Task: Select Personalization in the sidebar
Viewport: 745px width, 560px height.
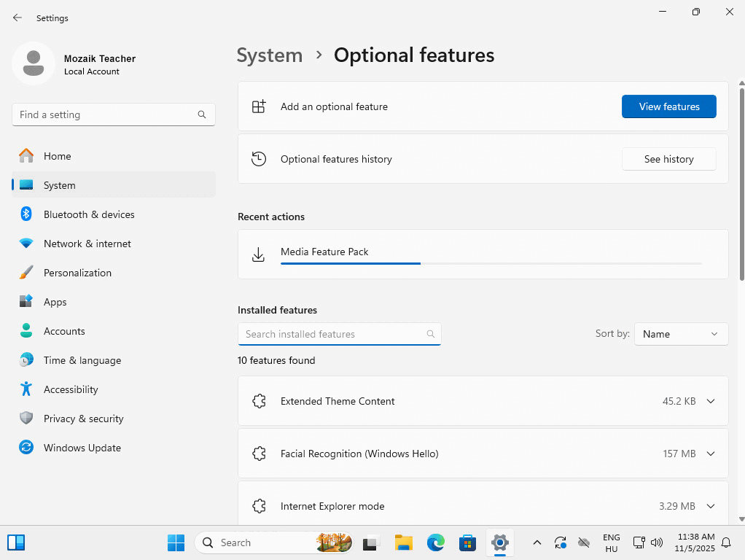Action: (x=77, y=273)
